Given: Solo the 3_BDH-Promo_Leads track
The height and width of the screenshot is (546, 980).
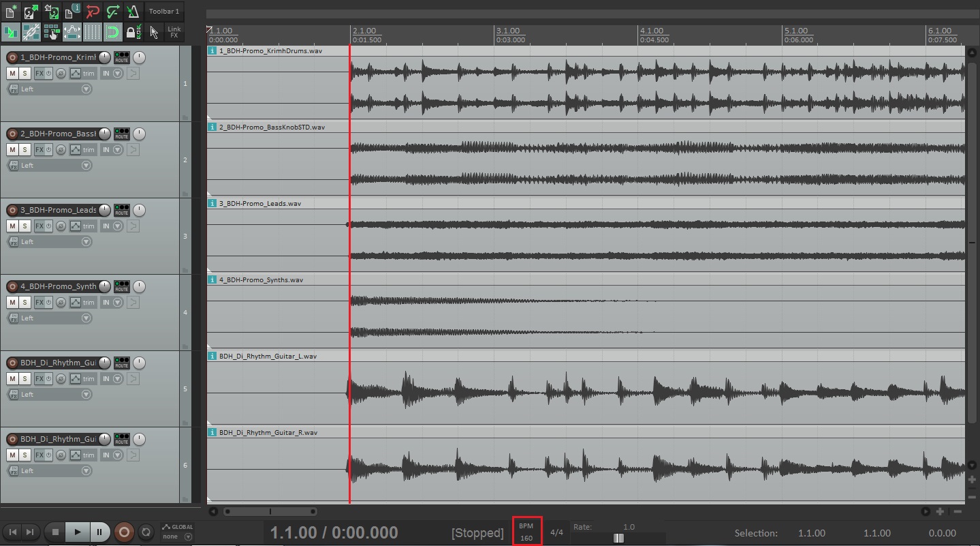Looking at the screenshot, I should point(25,226).
